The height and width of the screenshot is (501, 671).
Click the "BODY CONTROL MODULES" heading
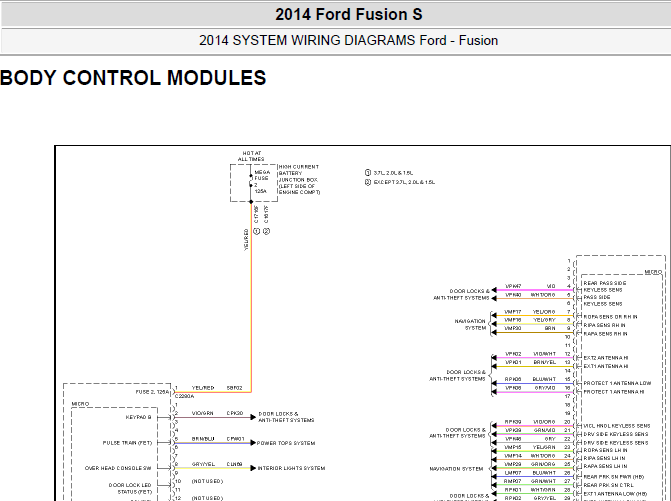click(x=133, y=78)
